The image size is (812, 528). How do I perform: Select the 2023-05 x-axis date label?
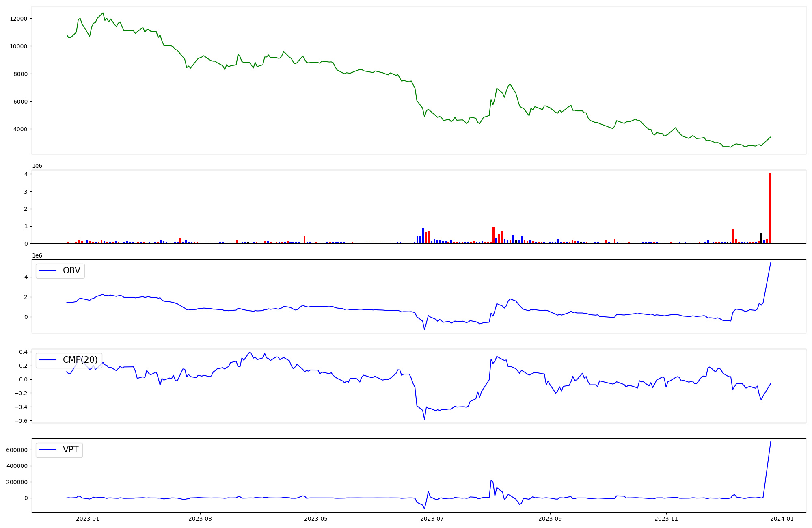tap(315, 519)
